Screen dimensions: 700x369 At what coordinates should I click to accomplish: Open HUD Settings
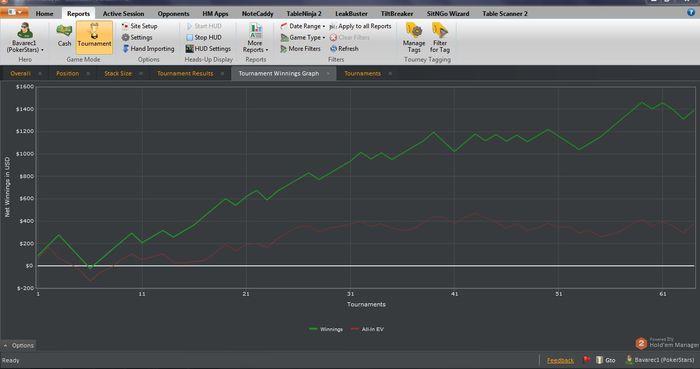(x=208, y=49)
